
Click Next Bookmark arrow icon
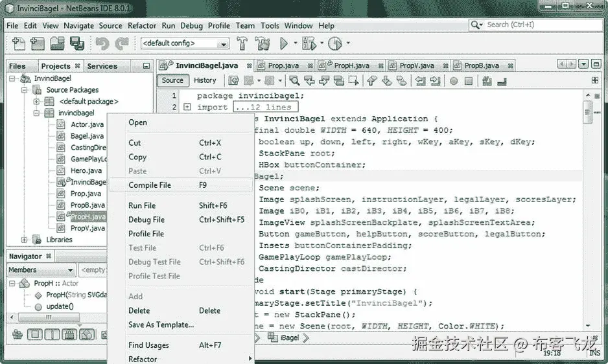[386, 80]
